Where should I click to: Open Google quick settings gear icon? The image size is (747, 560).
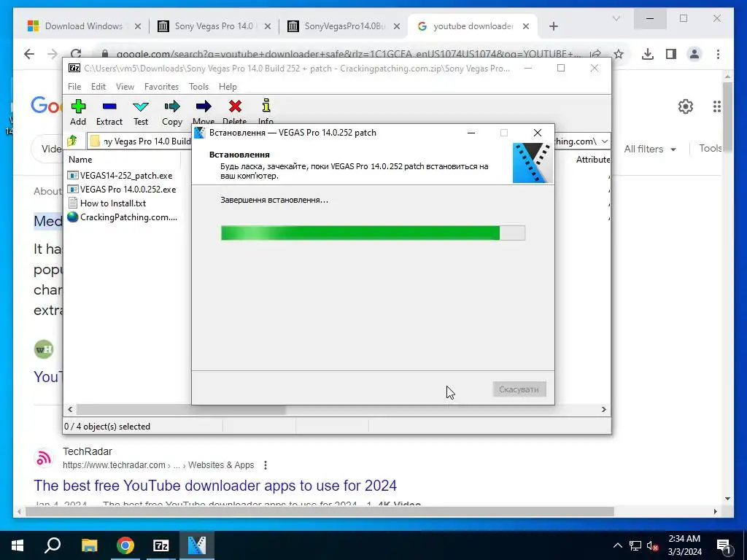(x=686, y=106)
